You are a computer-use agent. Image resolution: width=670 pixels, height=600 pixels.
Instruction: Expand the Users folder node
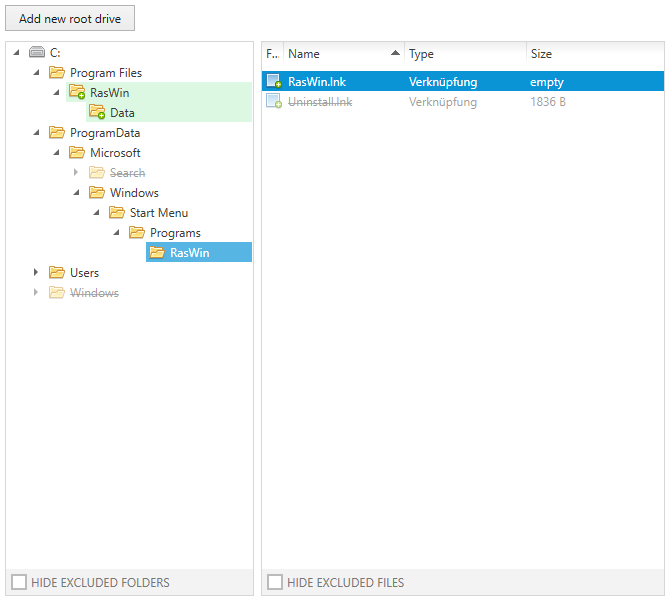point(36,273)
